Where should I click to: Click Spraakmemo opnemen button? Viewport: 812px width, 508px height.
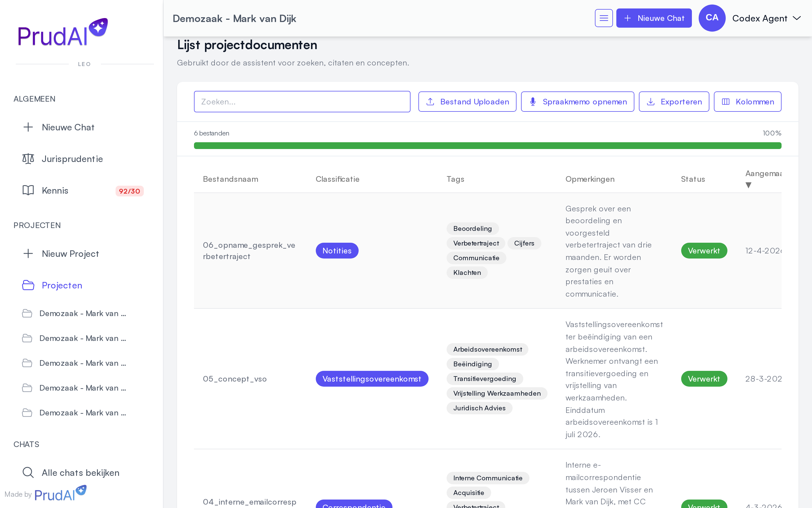(x=577, y=102)
